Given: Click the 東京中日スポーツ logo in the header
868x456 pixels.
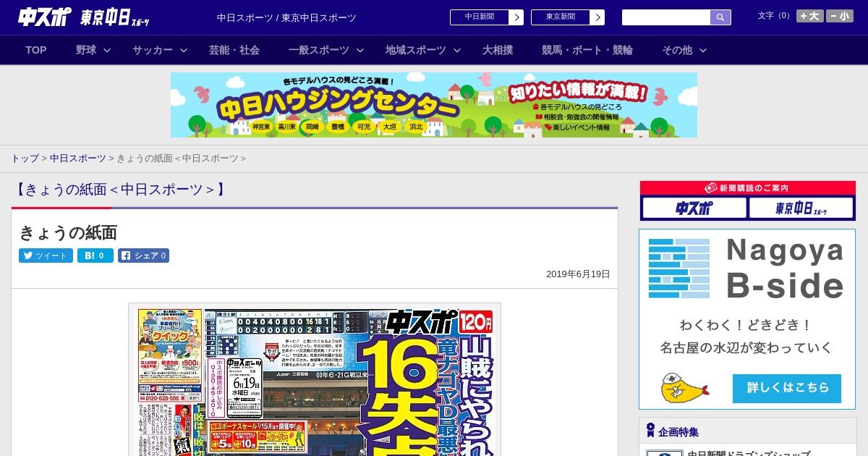Looking at the screenshot, I should [115, 17].
